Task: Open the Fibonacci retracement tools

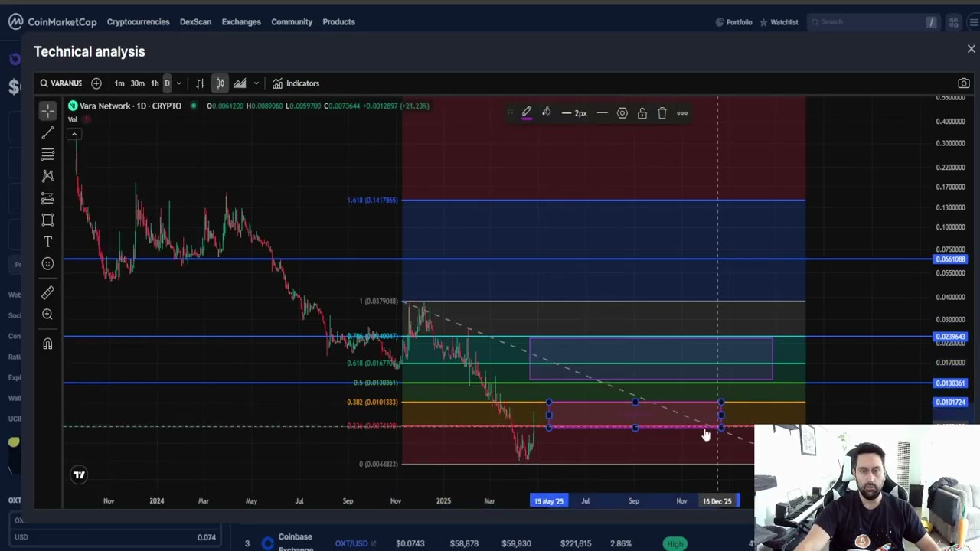Action: click(x=47, y=155)
